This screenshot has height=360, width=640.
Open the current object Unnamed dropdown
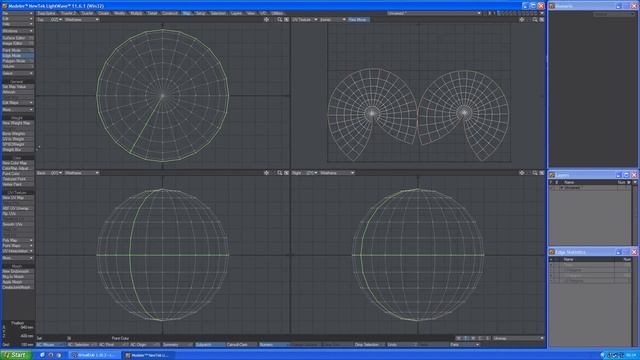point(434,13)
